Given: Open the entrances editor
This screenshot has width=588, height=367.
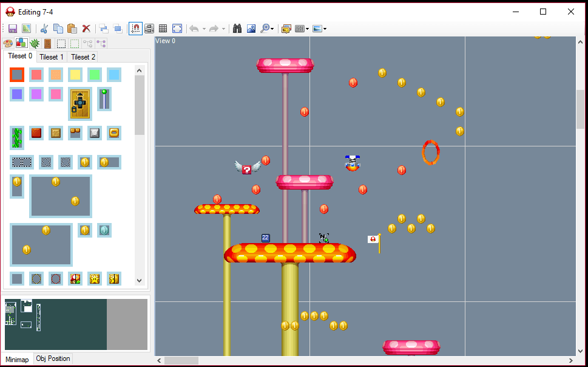Looking at the screenshot, I should (x=48, y=43).
